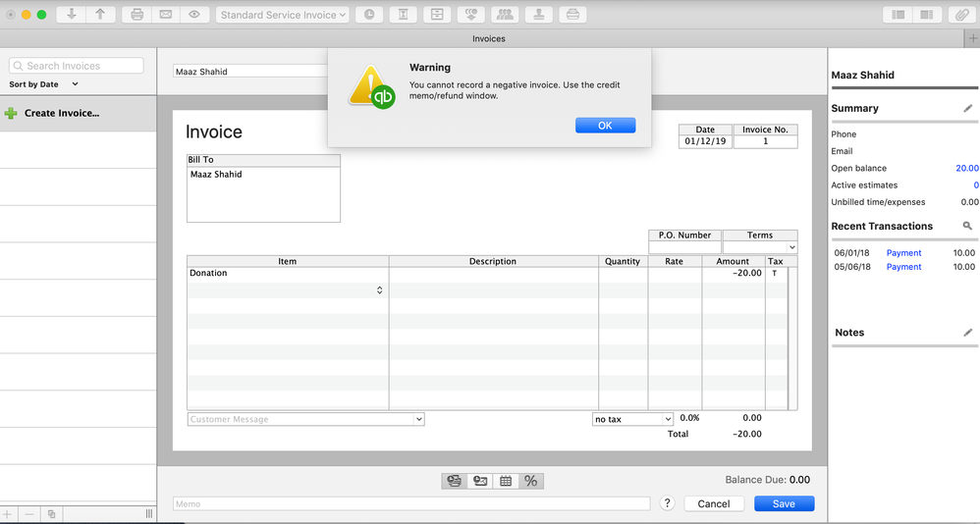Screen dimensions: 980x524
Task: Click the clock toolbar icon
Action: (369, 15)
